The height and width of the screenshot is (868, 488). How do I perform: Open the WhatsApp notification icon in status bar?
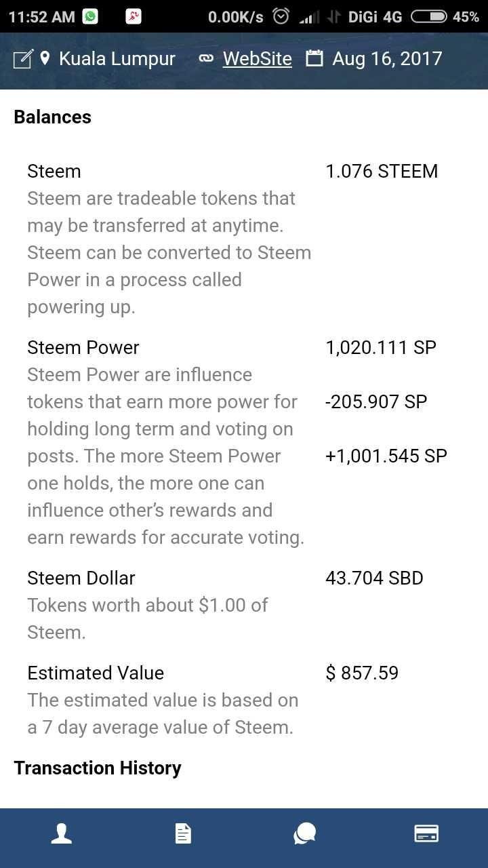coord(90,16)
